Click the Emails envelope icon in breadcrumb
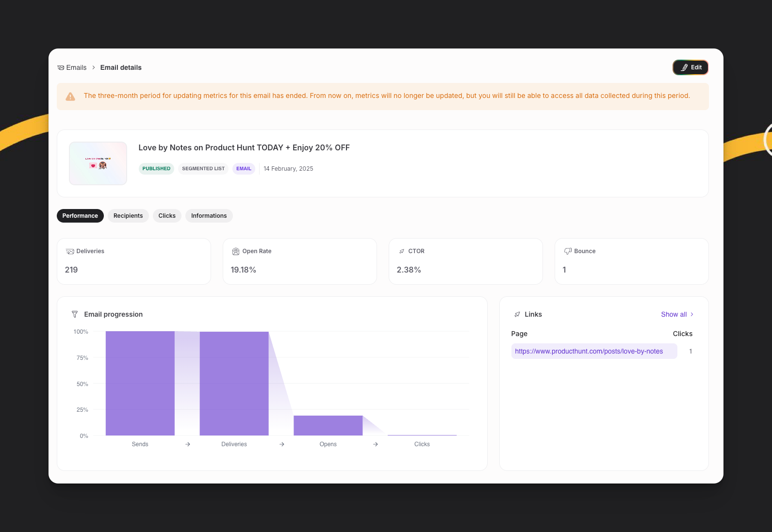This screenshot has width=772, height=532. [x=61, y=68]
